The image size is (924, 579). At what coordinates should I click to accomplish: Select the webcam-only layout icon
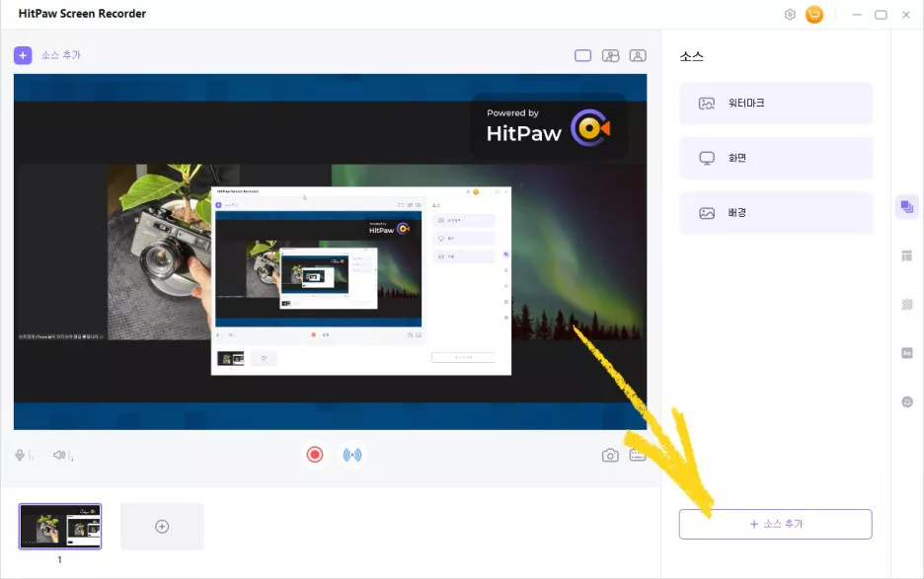[x=638, y=55]
